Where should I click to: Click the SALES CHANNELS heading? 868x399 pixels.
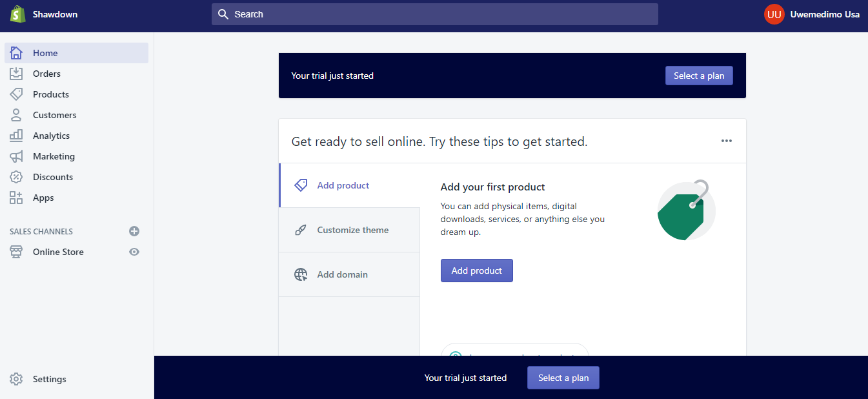coord(41,231)
